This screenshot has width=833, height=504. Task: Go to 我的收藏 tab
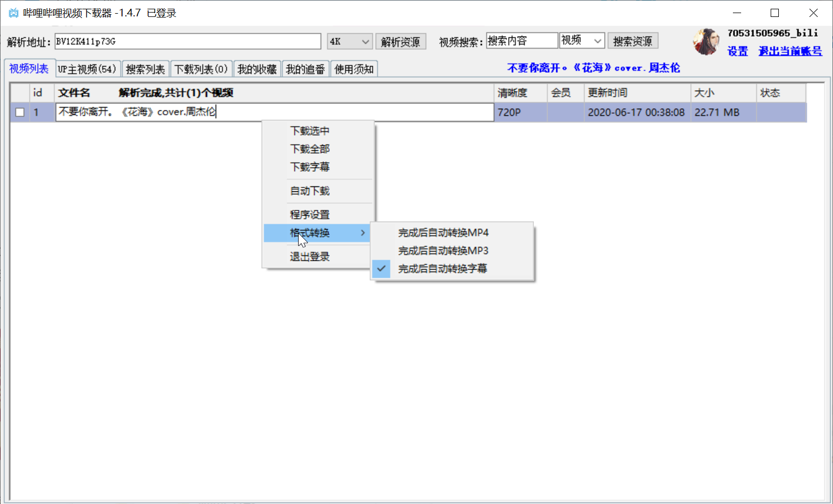[x=257, y=69]
